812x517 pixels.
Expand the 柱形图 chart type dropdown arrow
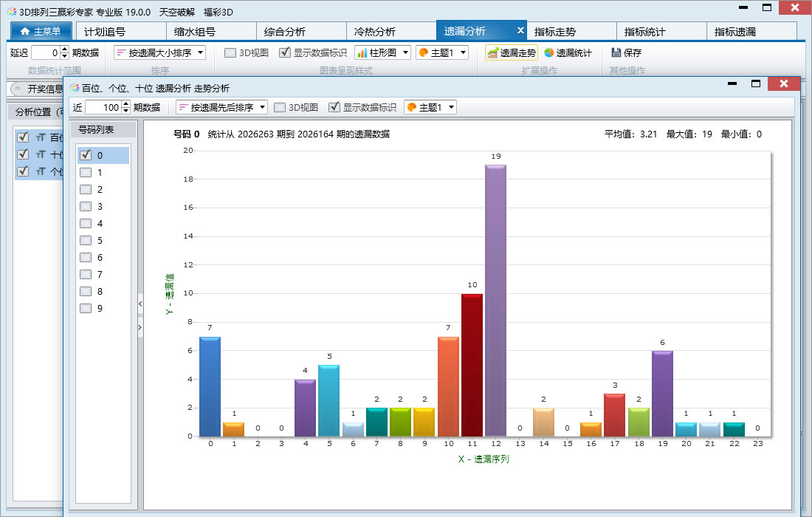click(405, 53)
